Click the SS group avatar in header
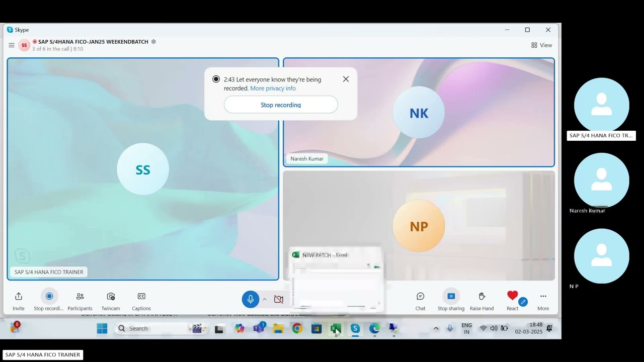This screenshot has height=362, width=644. coord(24,45)
